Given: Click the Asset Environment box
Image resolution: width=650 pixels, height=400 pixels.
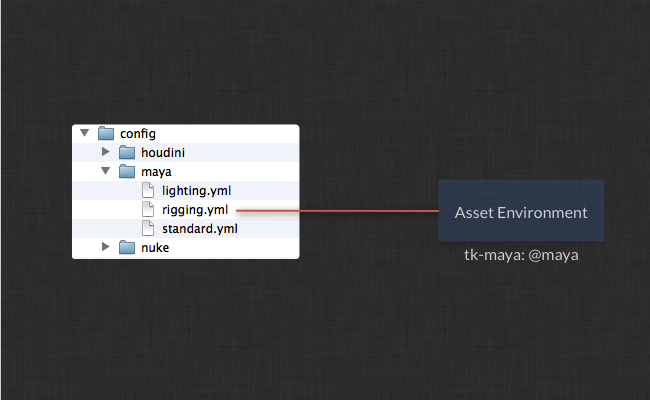Looking at the screenshot, I should [521, 211].
